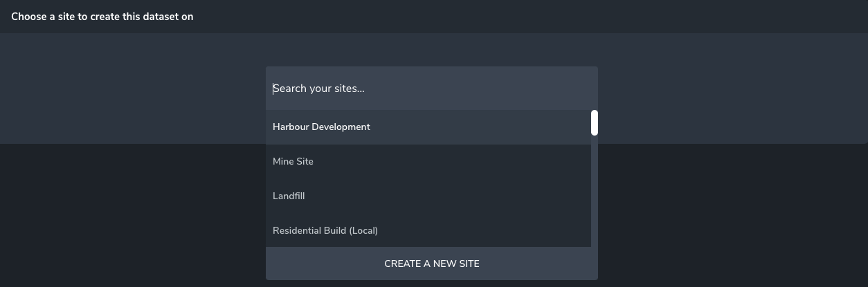This screenshot has height=287, width=868.
Task: Pick the Landfill site option
Action: [289, 196]
